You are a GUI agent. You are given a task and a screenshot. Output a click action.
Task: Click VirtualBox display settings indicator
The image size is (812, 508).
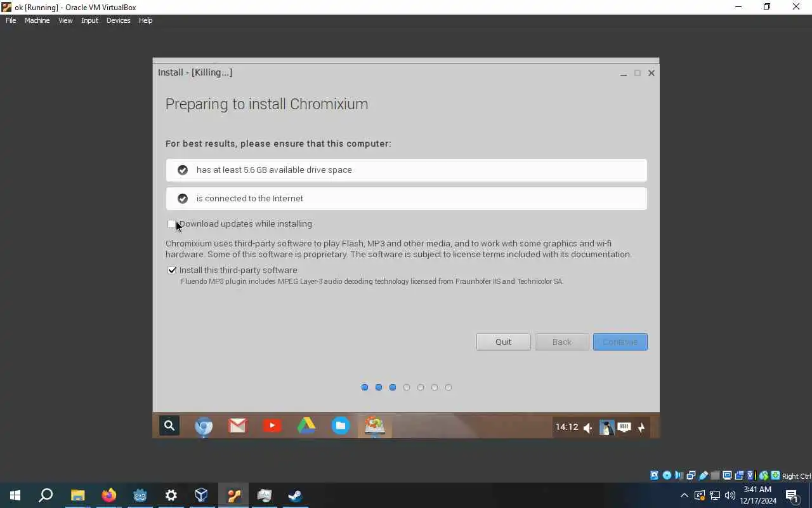tap(727, 476)
